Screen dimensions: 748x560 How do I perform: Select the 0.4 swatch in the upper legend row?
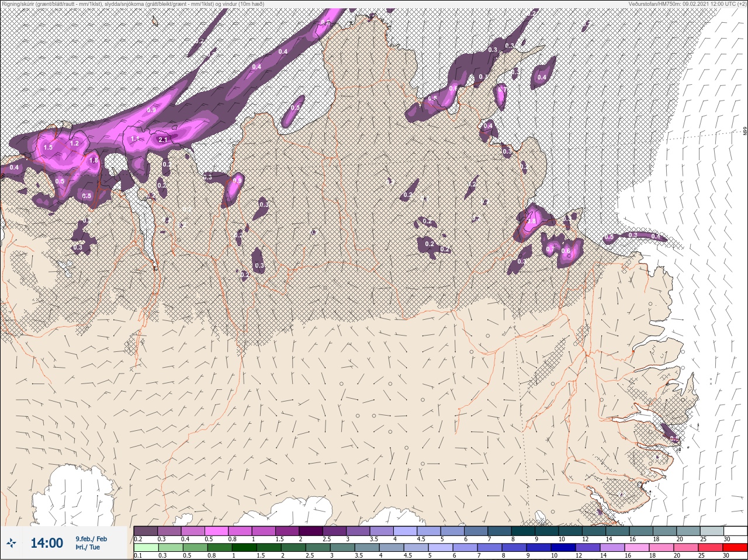(193, 531)
